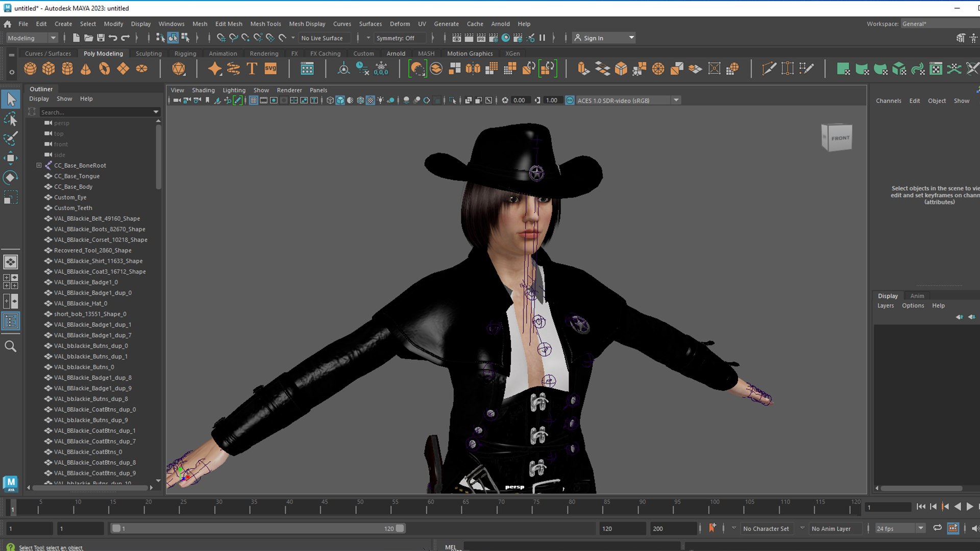980x551 pixels.
Task: Toggle pause IPR render button
Action: tap(542, 38)
